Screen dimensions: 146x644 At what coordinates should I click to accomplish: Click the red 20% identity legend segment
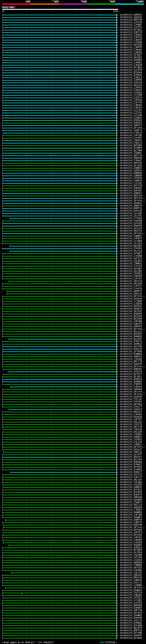(16, 4)
